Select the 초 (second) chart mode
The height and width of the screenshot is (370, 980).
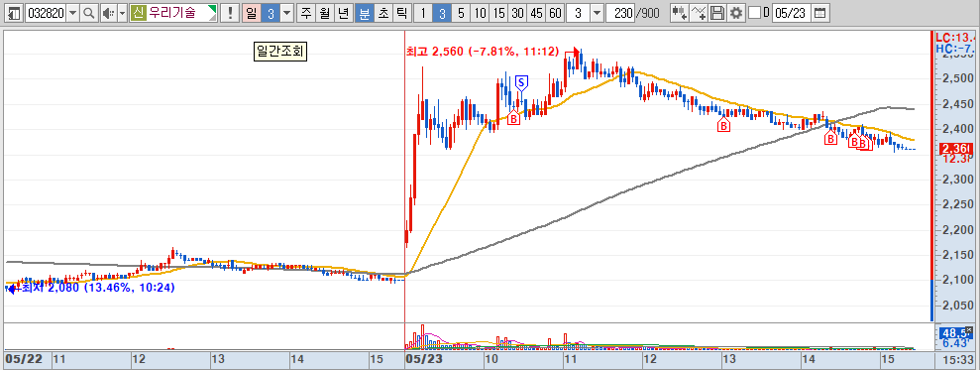[382, 13]
